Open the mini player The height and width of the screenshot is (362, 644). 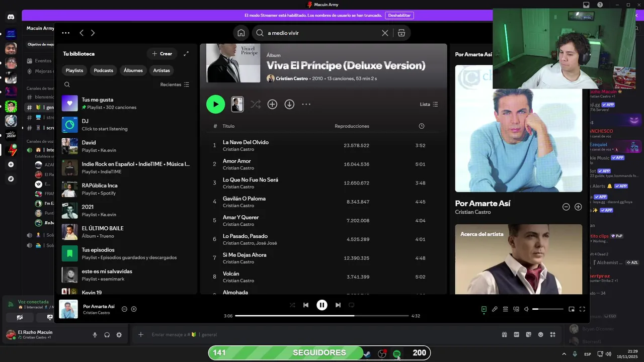tap(572, 309)
